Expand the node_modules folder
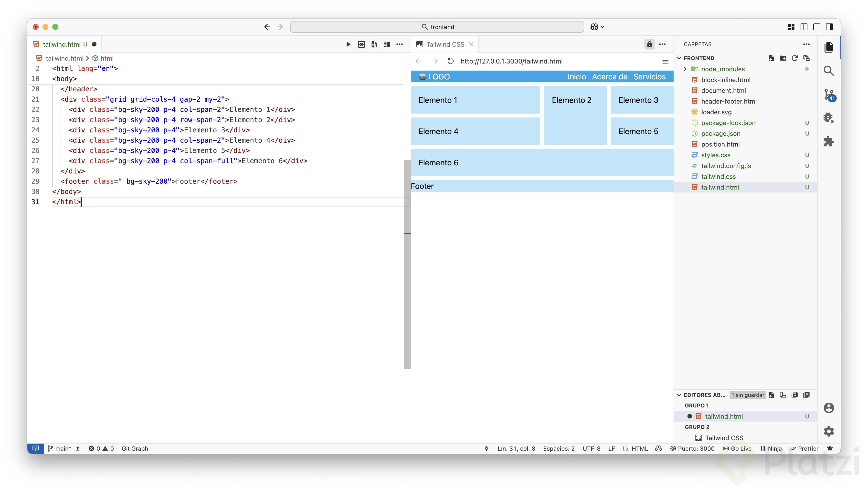The width and height of the screenshot is (868, 490). click(x=685, y=69)
